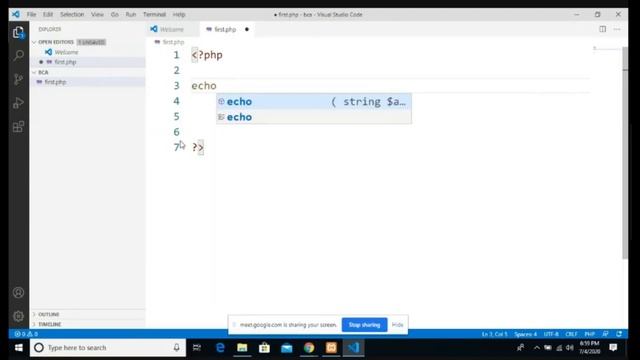Screen dimensions: 640x360
Task: Open File Explorer from the taskbar
Action: pos(242,348)
